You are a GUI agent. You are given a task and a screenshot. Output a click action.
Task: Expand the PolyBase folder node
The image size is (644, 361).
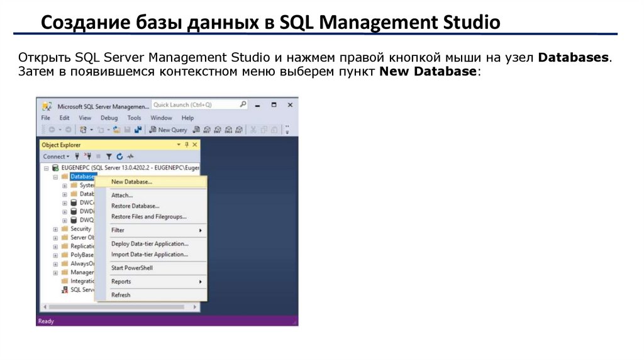point(55,255)
